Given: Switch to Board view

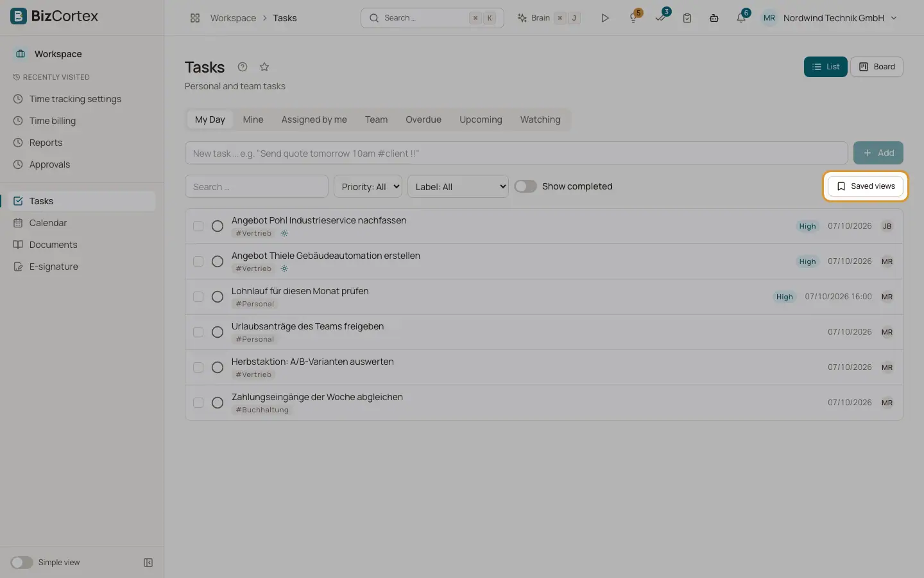Looking at the screenshot, I should pos(877,67).
